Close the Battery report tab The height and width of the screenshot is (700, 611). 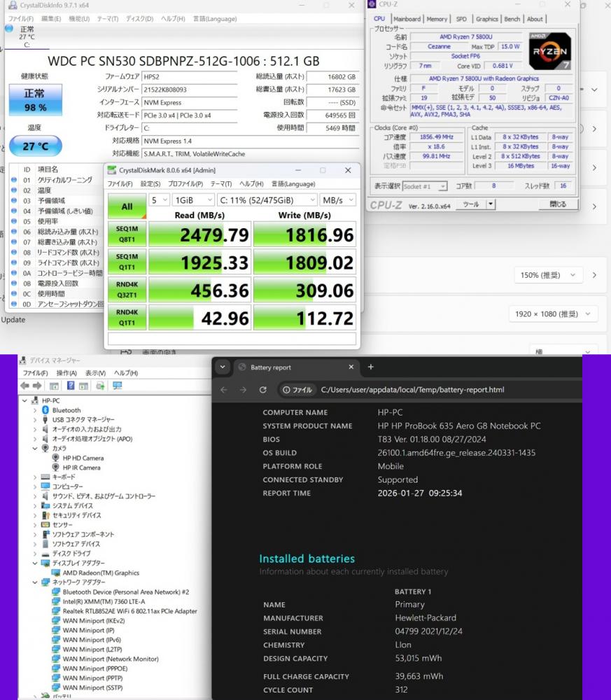click(351, 367)
